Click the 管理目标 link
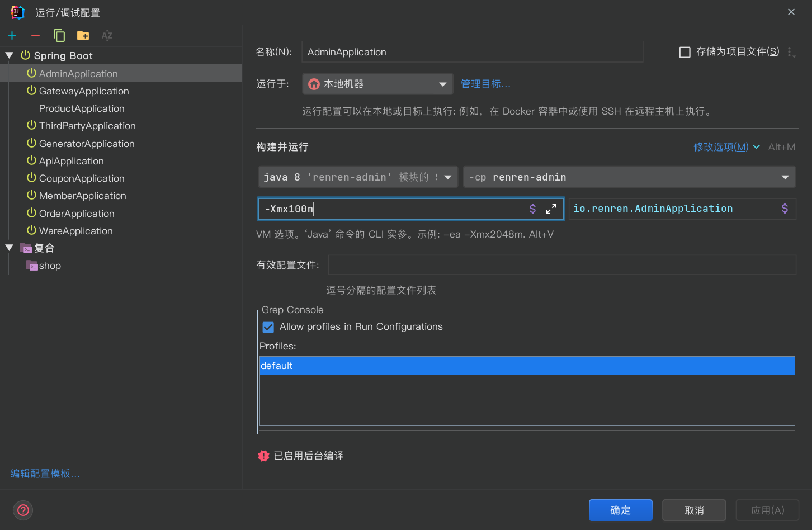Viewport: 812px width, 530px height. coord(485,84)
